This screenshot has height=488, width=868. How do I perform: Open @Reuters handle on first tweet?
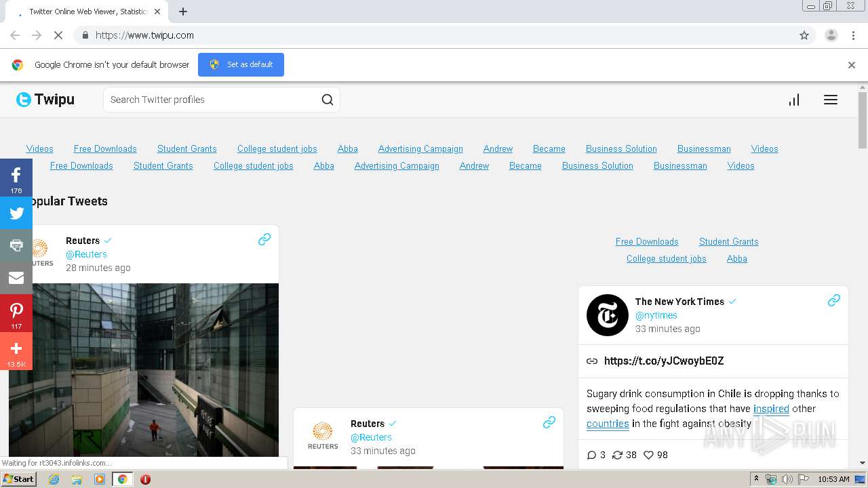point(86,254)
